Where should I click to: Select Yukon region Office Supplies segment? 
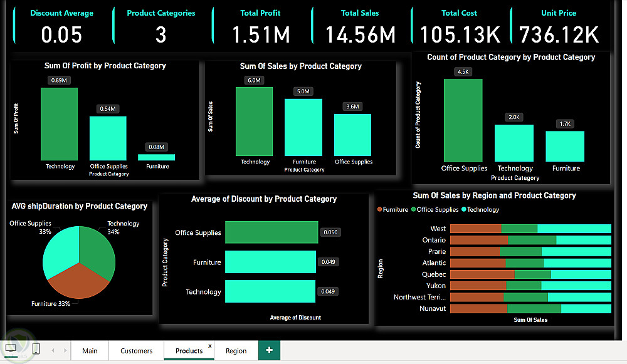[524, 286]
